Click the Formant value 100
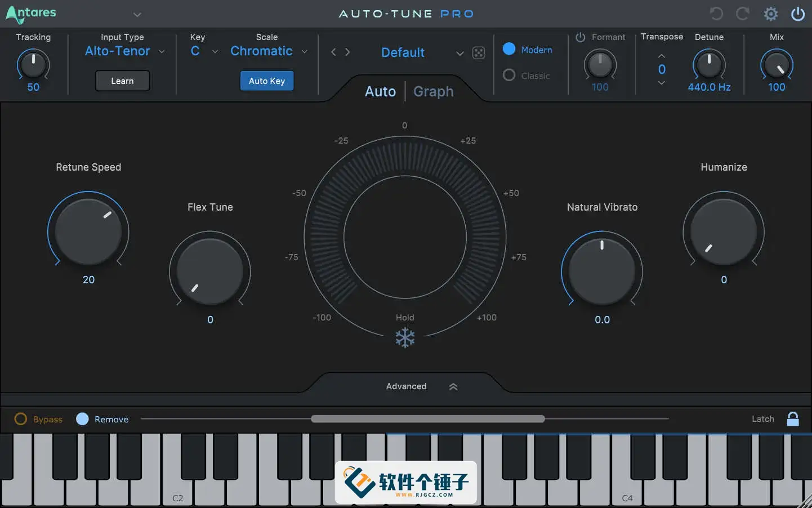Image resolution: width=812 pixels, height=508 pixels. tap(600, 87)
